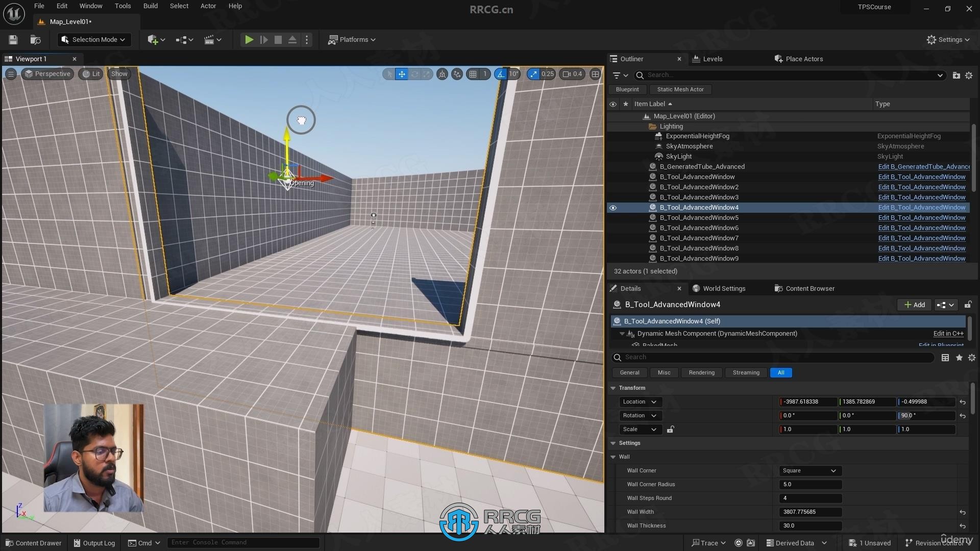Open the camera speed 0.4 control
Image resolution: width=980 pixels, height=551 pixels.
point(572,74)
